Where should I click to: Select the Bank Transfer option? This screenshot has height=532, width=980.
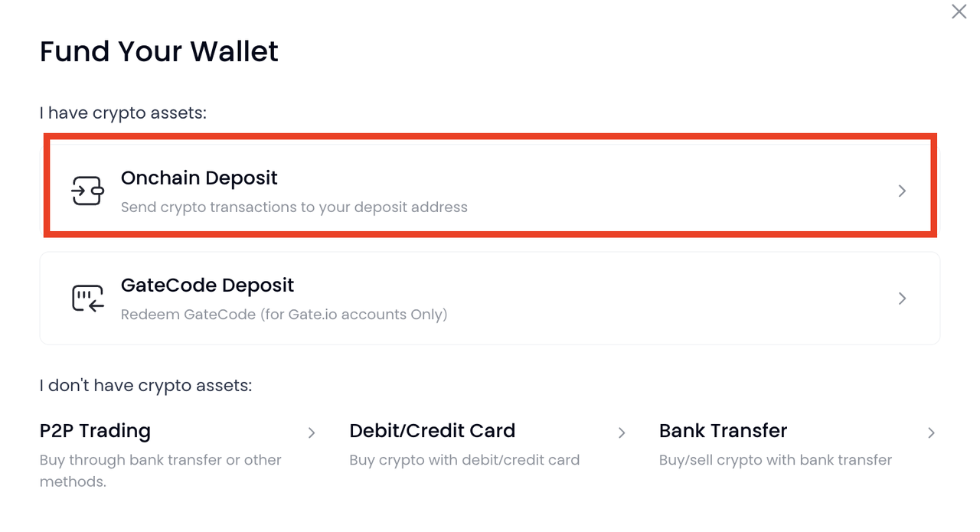coord(723,431)
